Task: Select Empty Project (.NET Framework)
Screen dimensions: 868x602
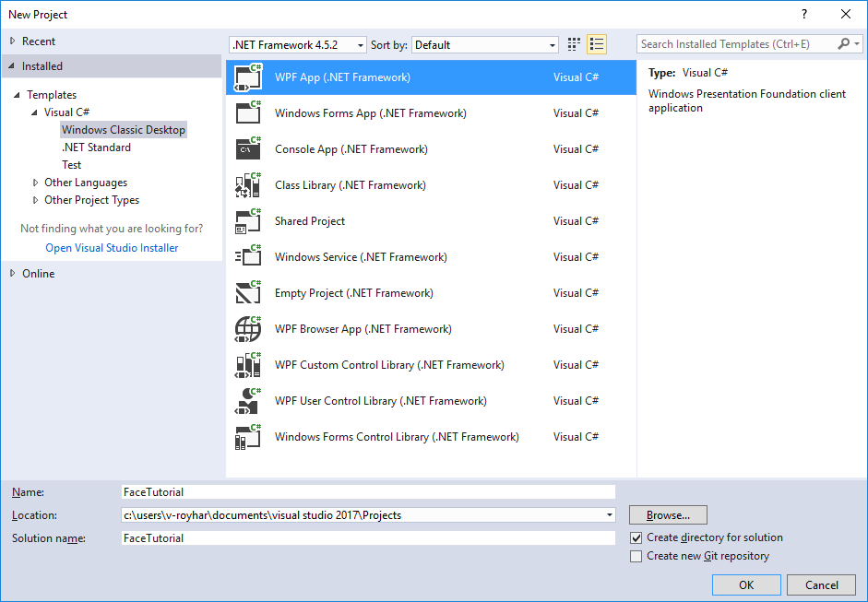Action: point(431,293)
